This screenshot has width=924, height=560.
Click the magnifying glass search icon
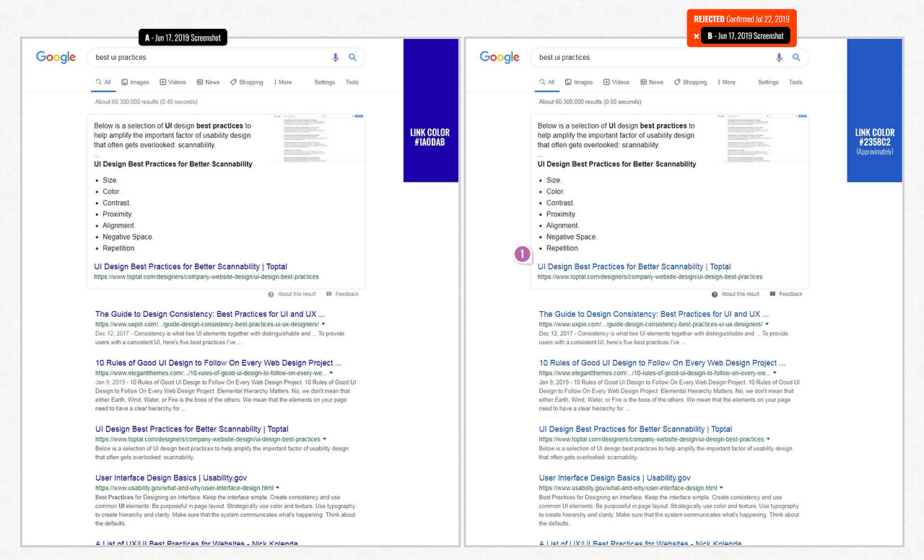pyautogui.click(x=353, y=57)
